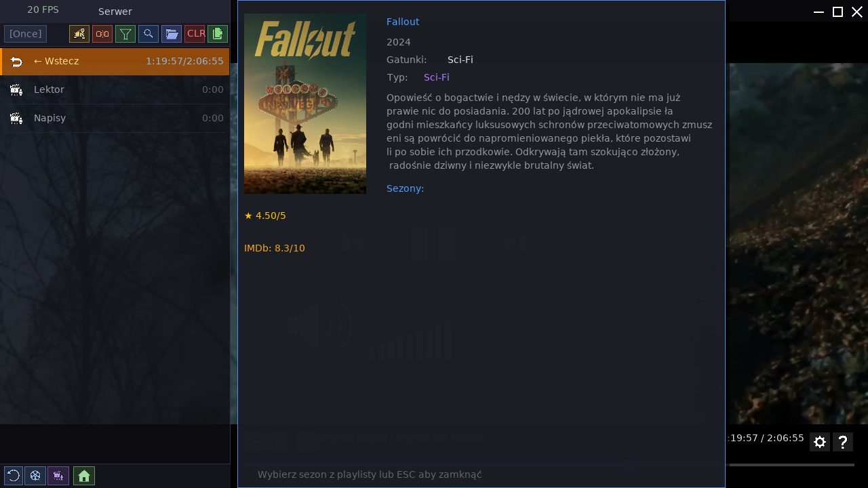
Task: Open player settings gear icon
Action: [820, 442]
